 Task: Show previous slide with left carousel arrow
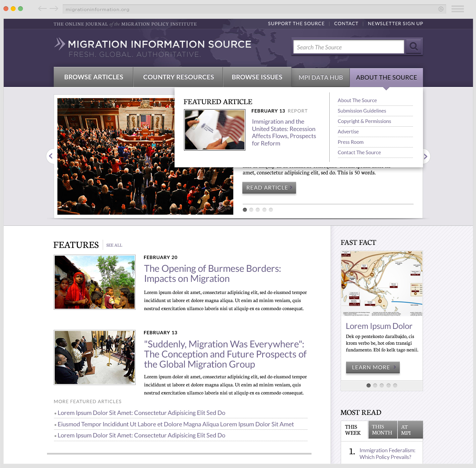[x=51, y=156]
